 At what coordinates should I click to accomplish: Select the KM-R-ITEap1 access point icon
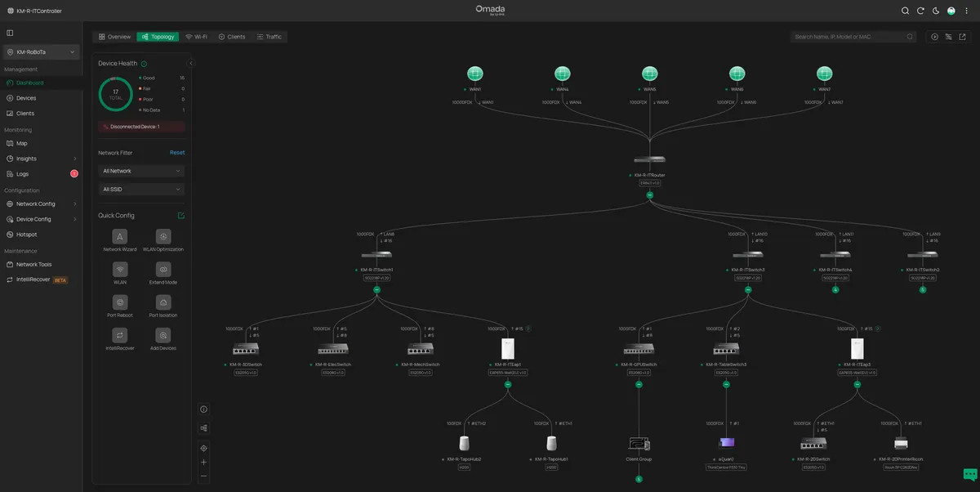(507, 348)
